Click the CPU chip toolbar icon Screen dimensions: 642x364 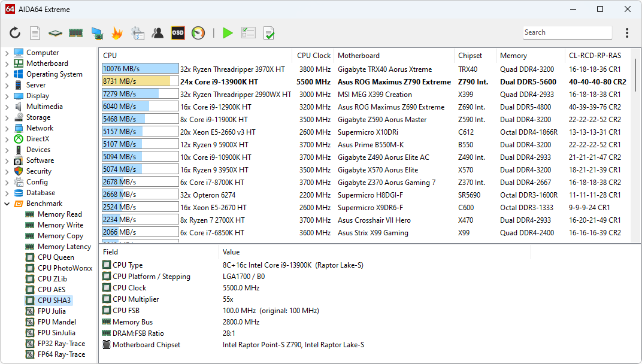(x=55, y=33)
